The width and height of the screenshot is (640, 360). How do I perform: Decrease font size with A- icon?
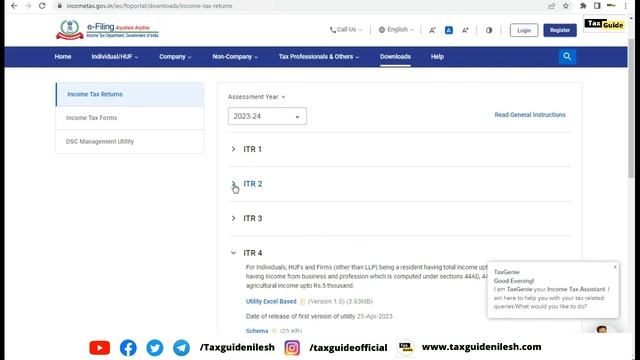click(432, 30)
